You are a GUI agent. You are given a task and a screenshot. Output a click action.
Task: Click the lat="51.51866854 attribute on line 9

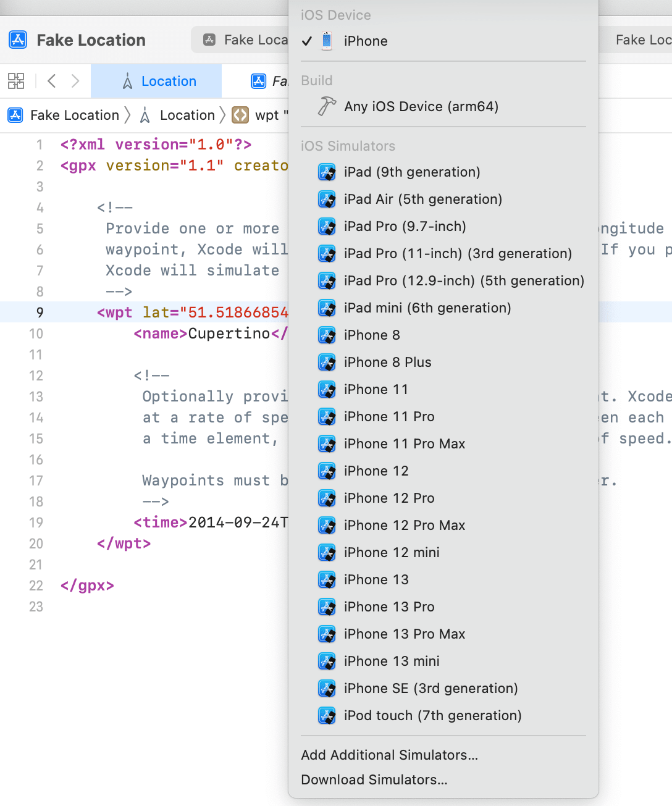click(x=216, y=313)
